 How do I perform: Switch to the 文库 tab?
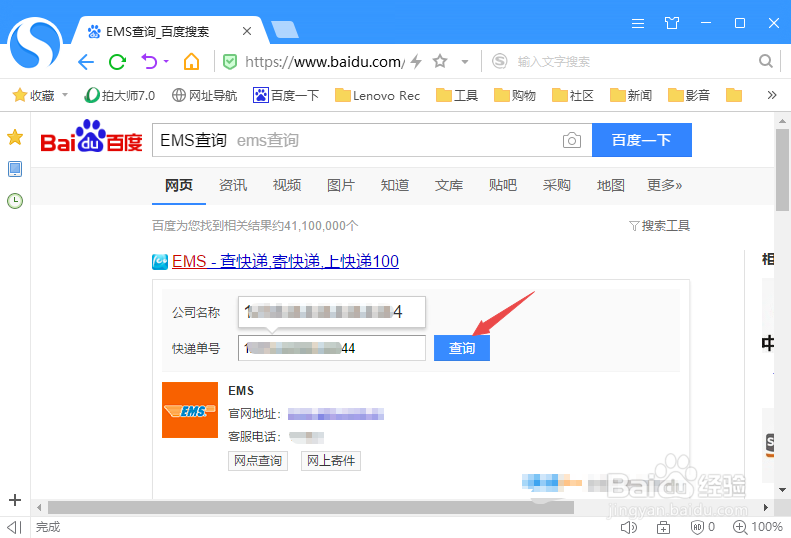click(449, 185)
